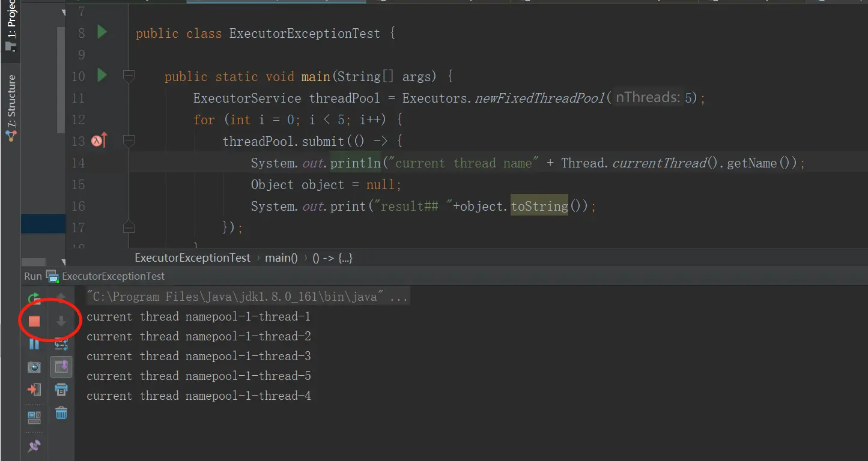The height and width of the screenshot is (461, 868).
Task: Pin the Run tab with pushpin icon
Action: [x=34, y=446]
